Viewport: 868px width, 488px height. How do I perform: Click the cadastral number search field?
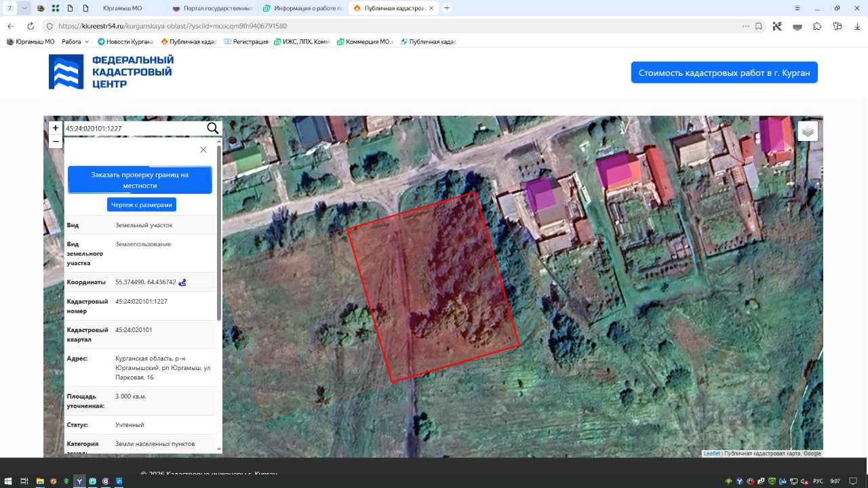(134, 128)
